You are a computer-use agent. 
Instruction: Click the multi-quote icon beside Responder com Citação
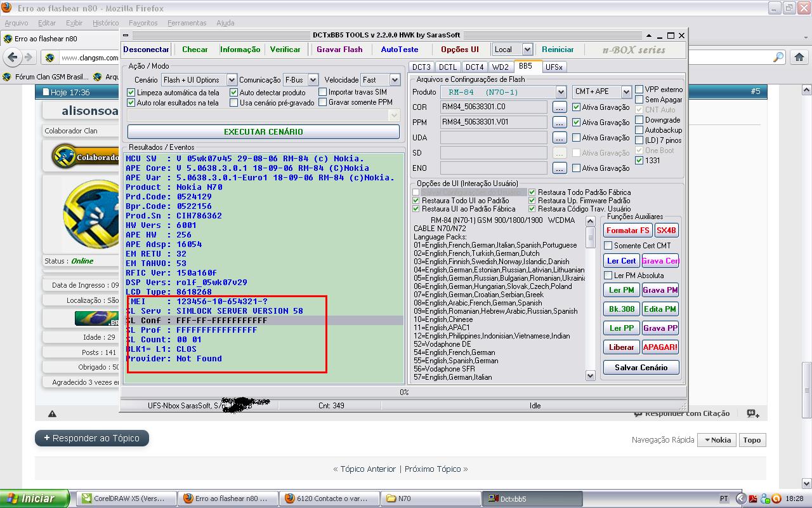(x=753, y=413)
